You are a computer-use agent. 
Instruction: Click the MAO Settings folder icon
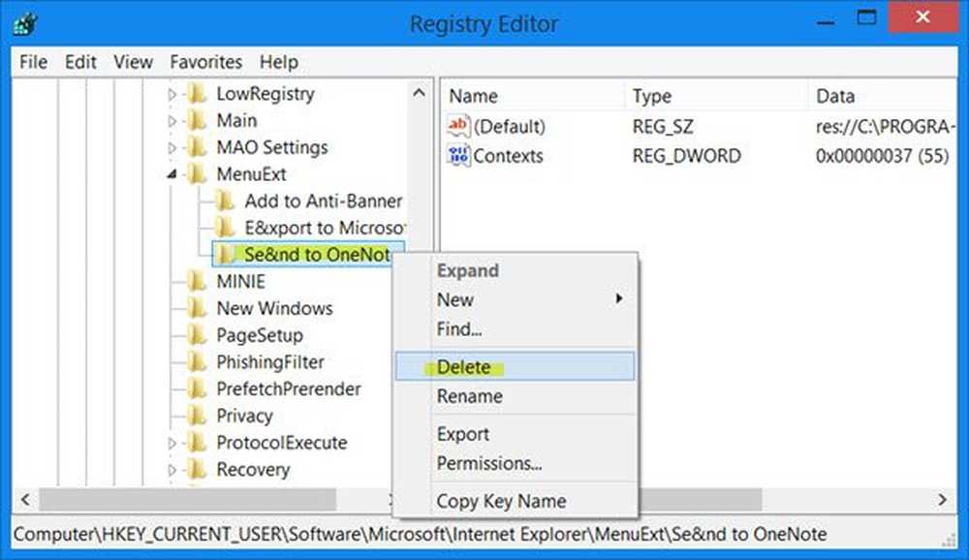[197, 147]
